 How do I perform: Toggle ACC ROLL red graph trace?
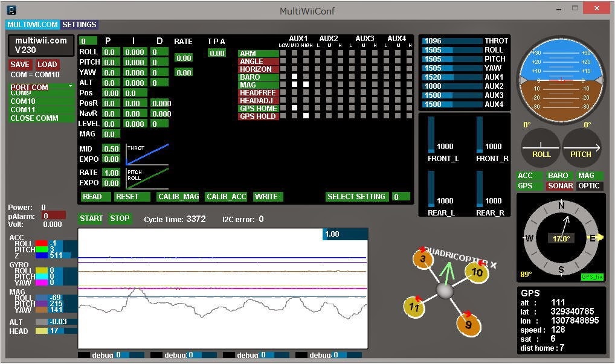(42, 243)
